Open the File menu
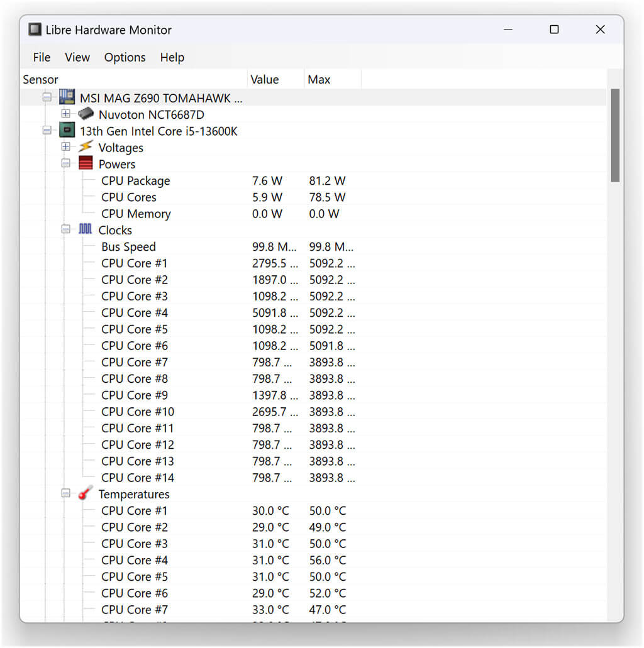Screen dimensions: 644x648 (41, 57)
